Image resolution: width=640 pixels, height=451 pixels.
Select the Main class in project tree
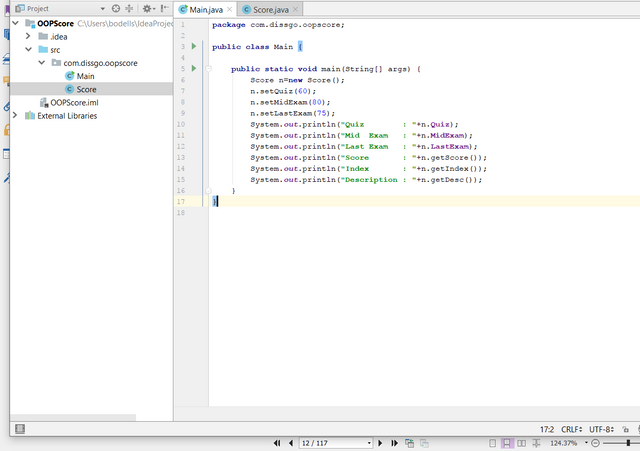click(x=85, y=76)
